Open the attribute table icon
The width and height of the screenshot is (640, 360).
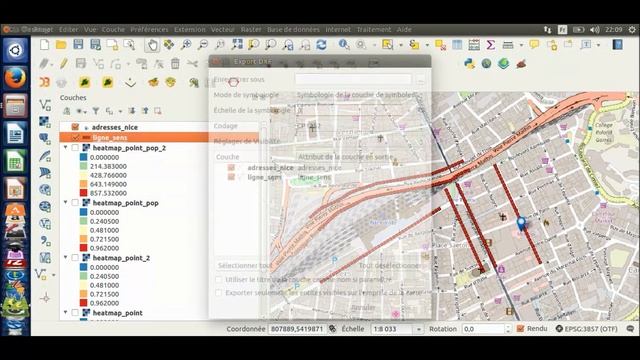tap(457, 44)
